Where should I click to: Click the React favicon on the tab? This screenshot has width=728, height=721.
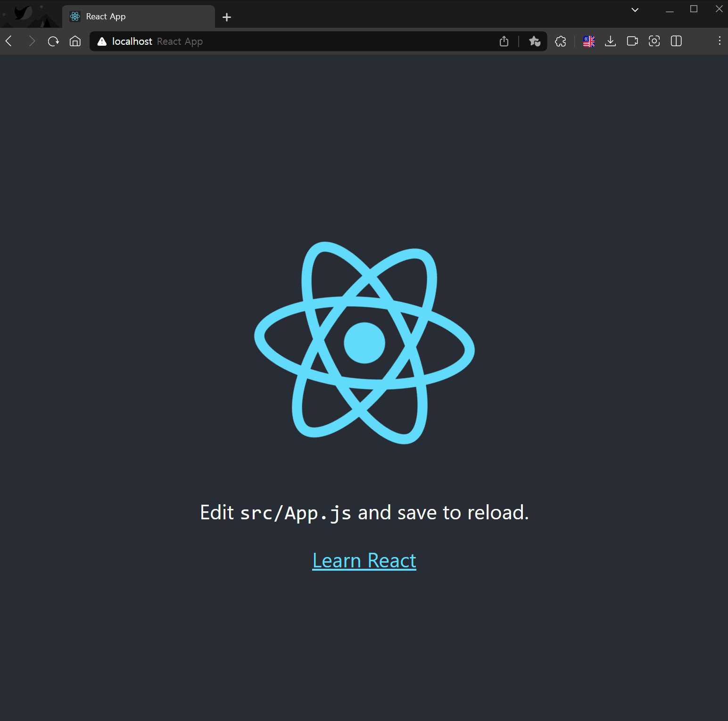tap(75, 16)
